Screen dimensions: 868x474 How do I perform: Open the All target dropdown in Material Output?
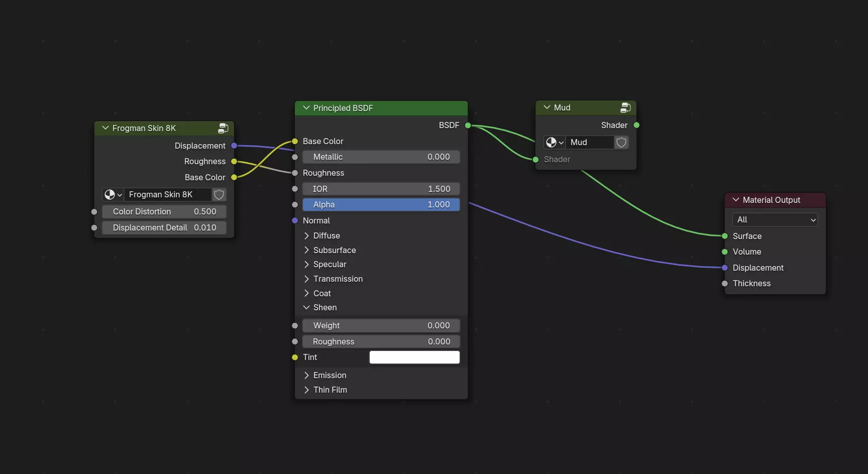pos(775,220)
